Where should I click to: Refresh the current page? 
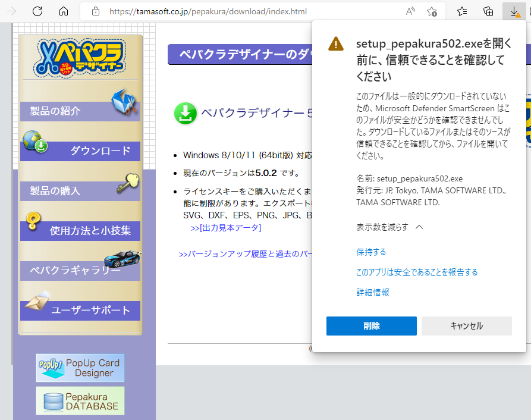click(38, 11)
